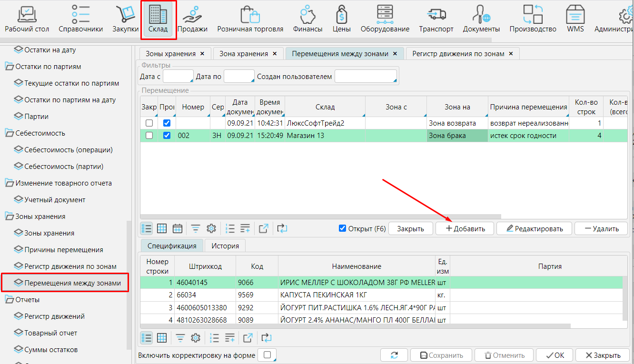634x364 pixels.
Task: Click the refresh icon button near Сохранить
Action: coord(394,355)
